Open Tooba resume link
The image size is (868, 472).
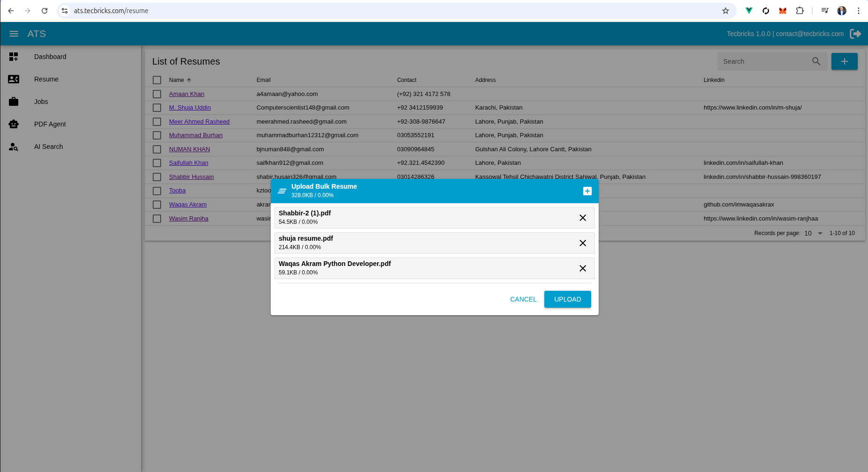point(177,191)
